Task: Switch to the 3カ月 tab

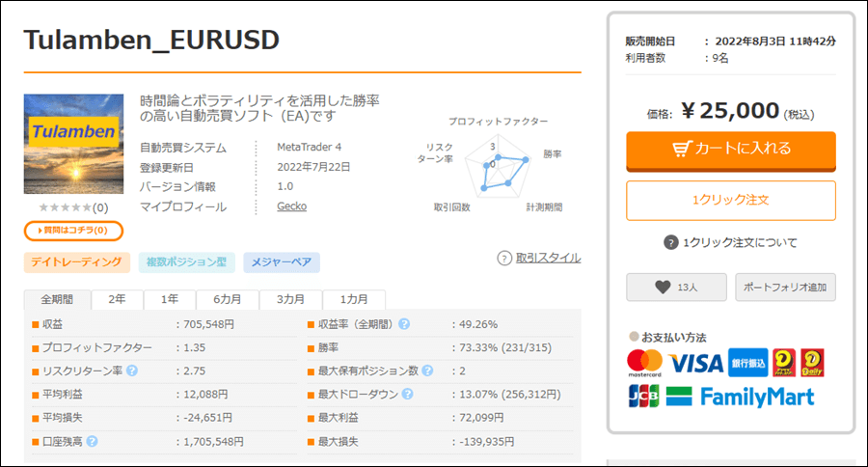Action: coord(290,299)
